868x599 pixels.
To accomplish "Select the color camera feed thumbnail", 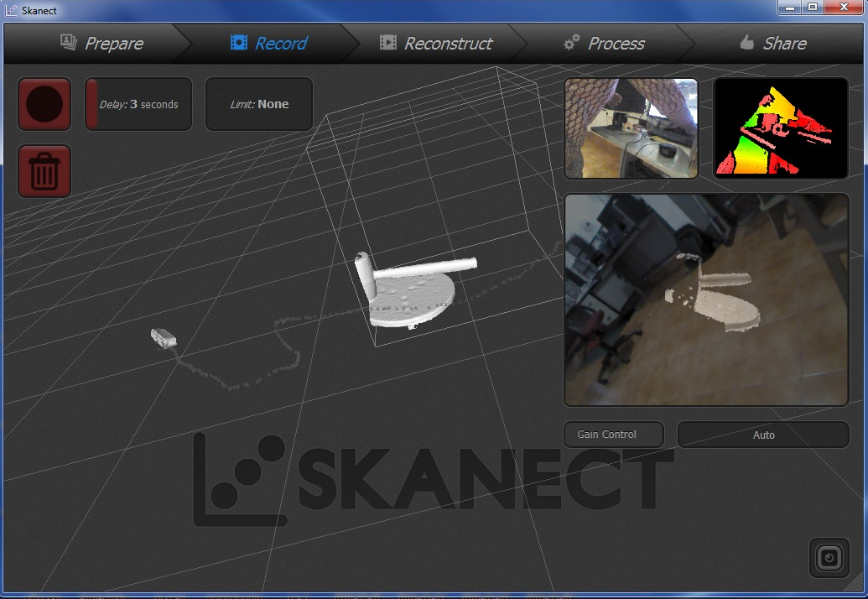I will 631,128.
